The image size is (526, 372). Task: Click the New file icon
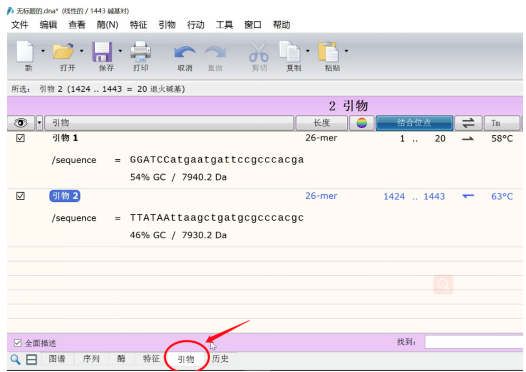click(25, 51)
